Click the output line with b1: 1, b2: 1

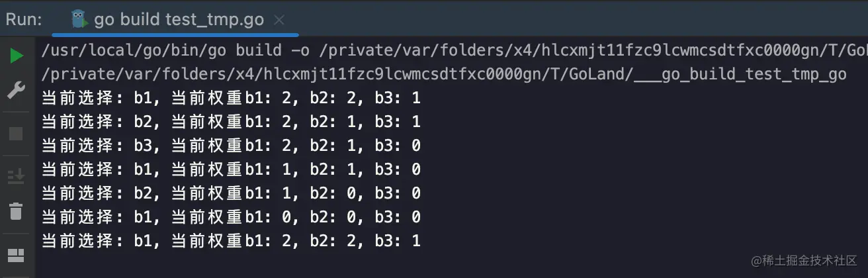231,169
